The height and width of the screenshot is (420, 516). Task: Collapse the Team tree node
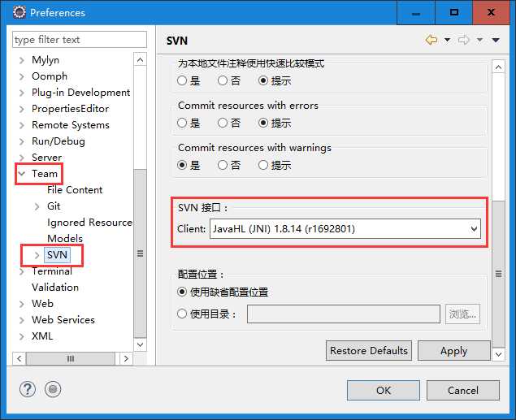coord(22,173)
